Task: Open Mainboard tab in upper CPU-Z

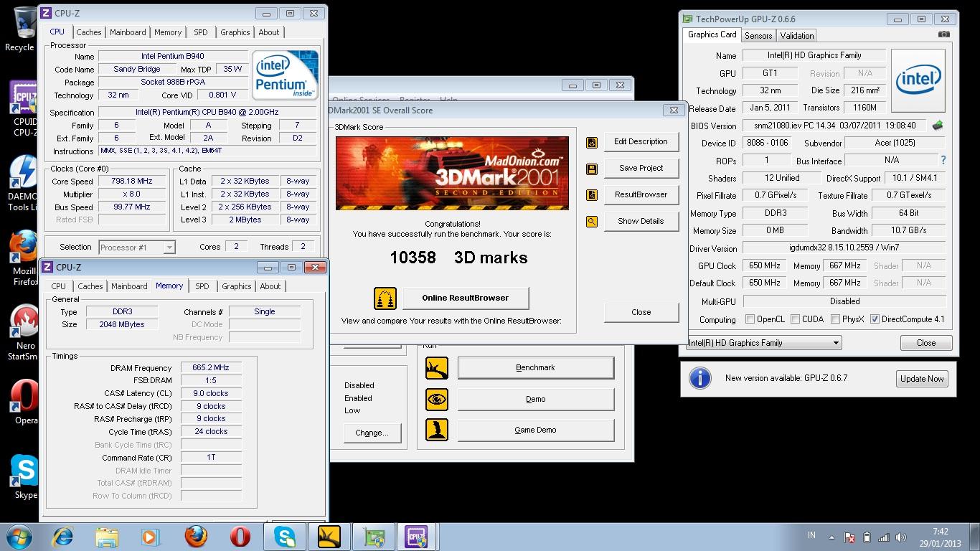Action: pos(128,32)
